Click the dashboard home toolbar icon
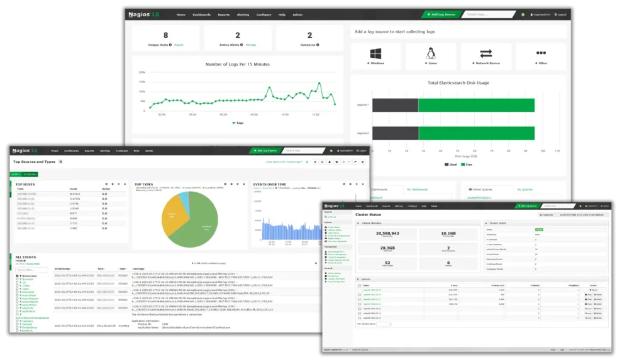This screenshot has width=644, height=362. click(x=315, y=162)
